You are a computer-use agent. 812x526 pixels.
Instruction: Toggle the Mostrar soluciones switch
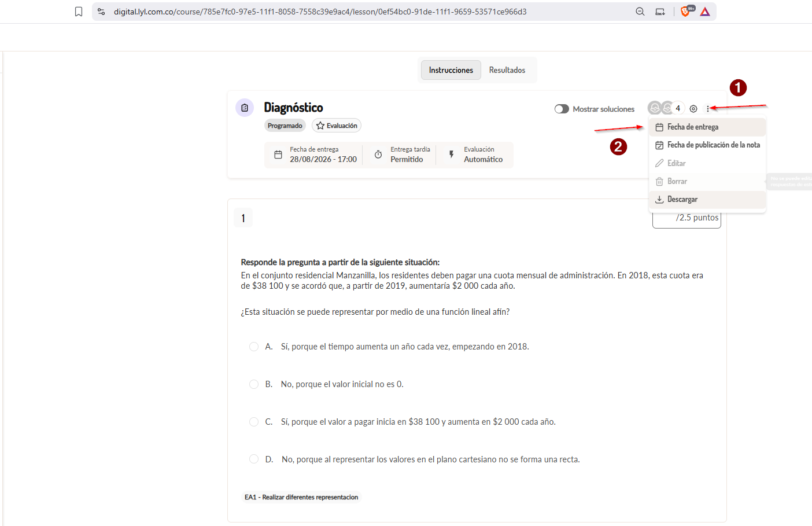click(x=562, y=109)
